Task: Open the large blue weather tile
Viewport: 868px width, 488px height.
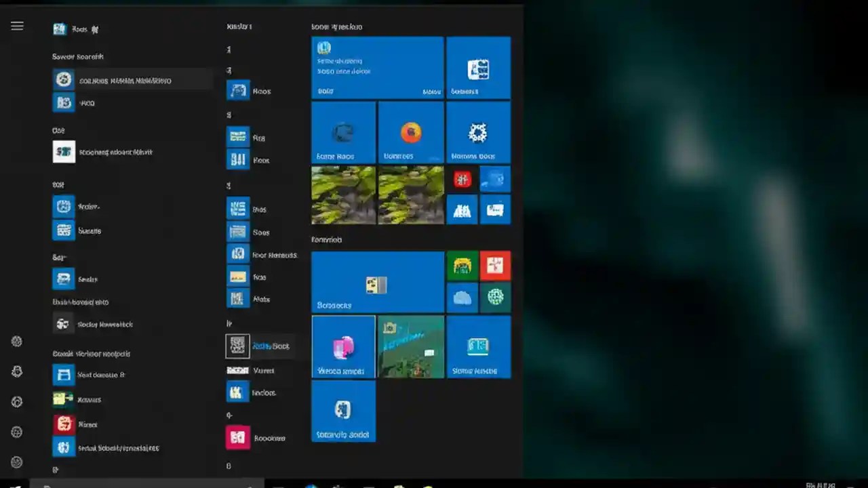Action: tap(377, 66)
